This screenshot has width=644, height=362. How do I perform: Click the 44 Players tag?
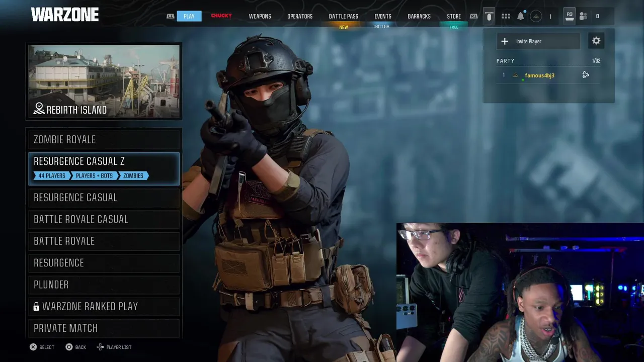51,175
